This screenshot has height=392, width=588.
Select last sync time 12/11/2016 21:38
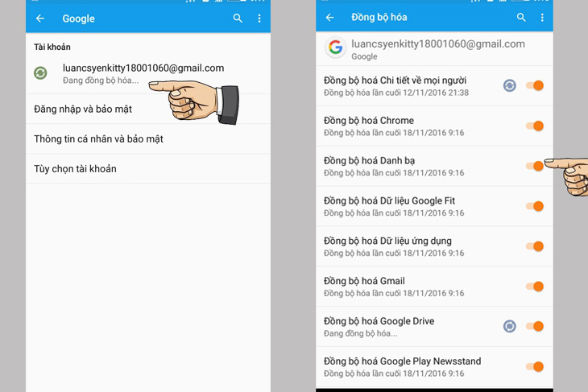436,93
